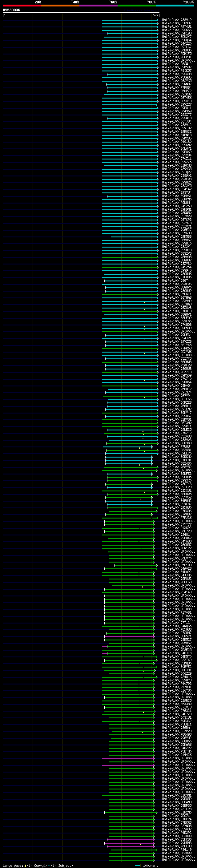
Task: Click the ~40% legend label
Action: click(75, 2)
